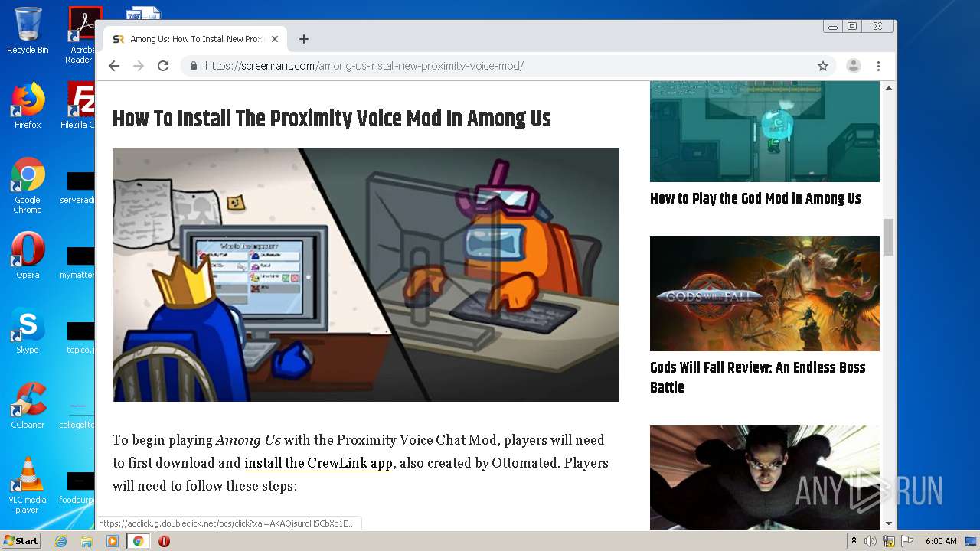Image resolution: width=980 pixels, height=551 pixels.
Task: Open the Action Center flag icon
Action: click(906, 541)
